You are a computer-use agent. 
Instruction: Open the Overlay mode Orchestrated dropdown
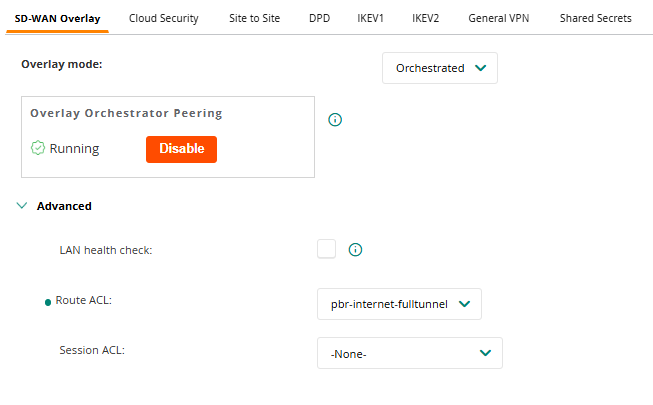[440, 68]
